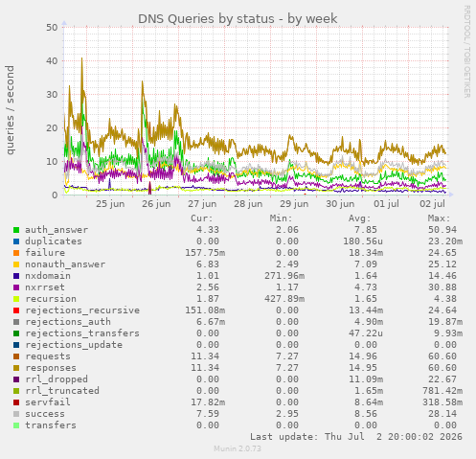
Task: Click the recursion Min value 427.89m
Action: click(x=284, y=299)
